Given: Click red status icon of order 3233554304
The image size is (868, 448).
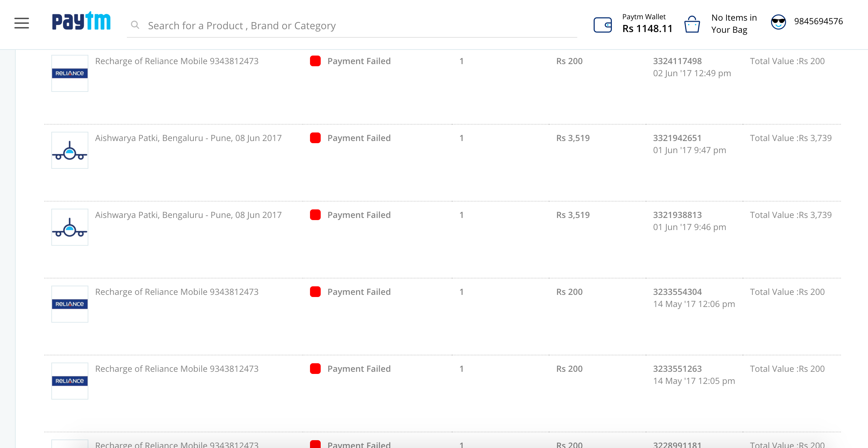Looking at the screenshot, I should click(x=315, y=292).
